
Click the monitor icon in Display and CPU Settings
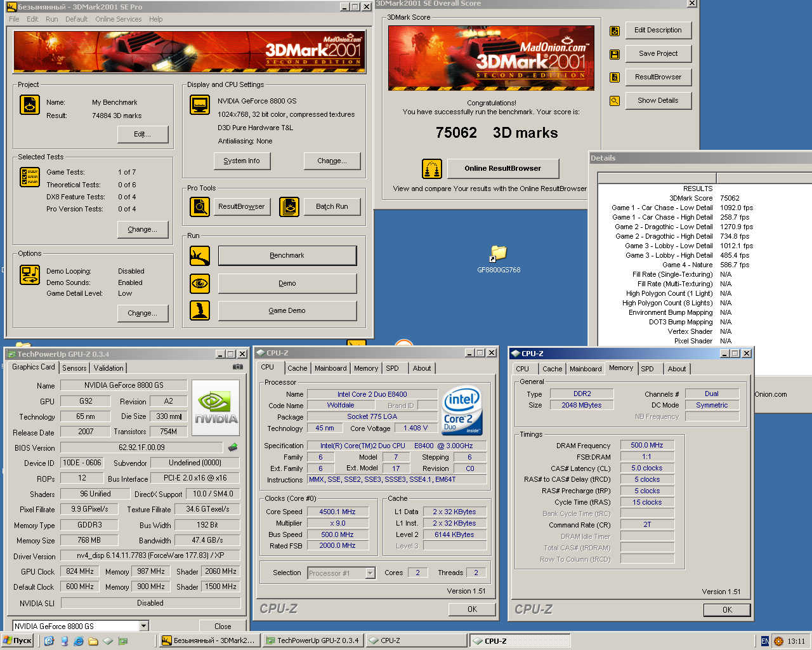coord(200,105)
